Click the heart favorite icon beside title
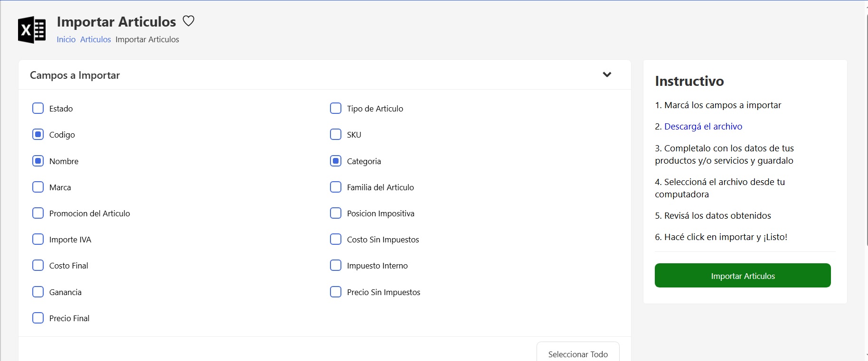868x361 pixels. (x=189, y=21)
